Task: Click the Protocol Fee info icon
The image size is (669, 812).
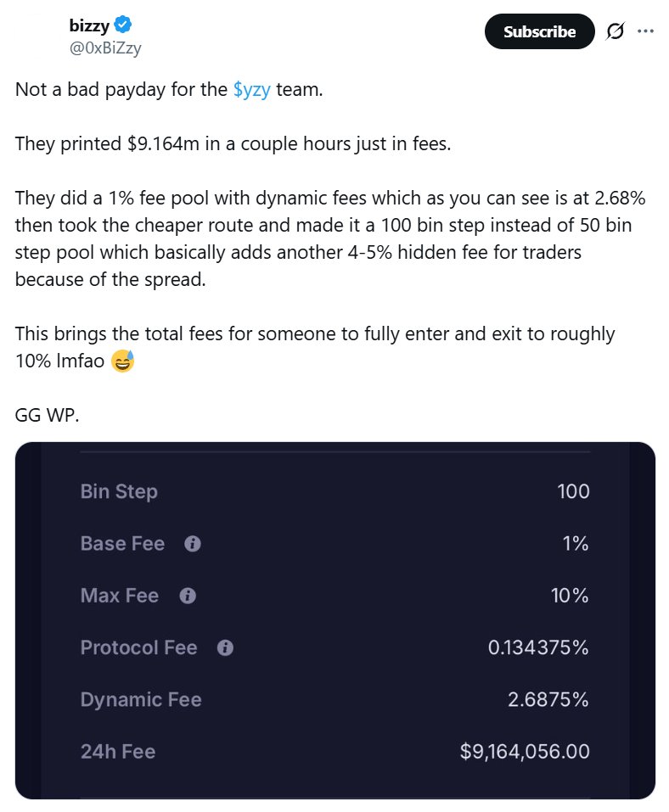Action: pos(225,648)
